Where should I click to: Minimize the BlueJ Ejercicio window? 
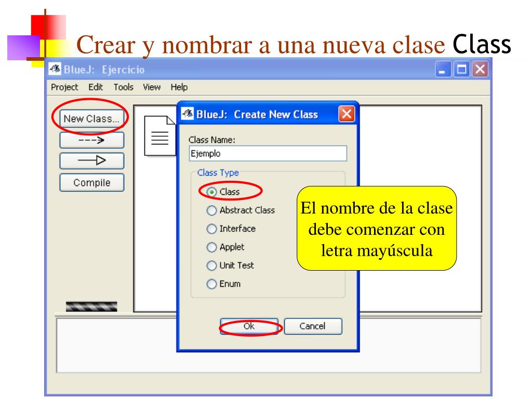443,69
